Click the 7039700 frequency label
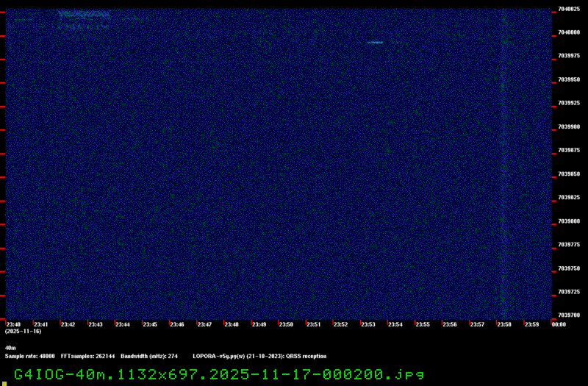This screenshot has width=588, height=386. coord(569,315)
